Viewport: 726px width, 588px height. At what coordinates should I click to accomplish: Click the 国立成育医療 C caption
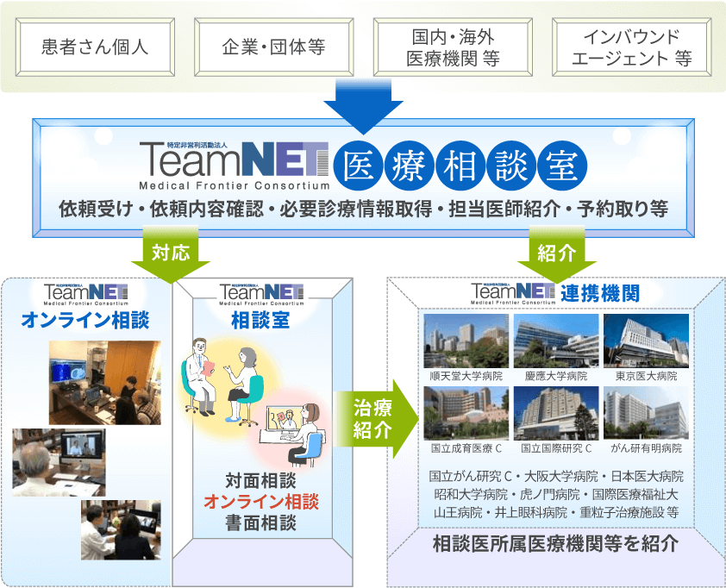(x=466, y=448)
